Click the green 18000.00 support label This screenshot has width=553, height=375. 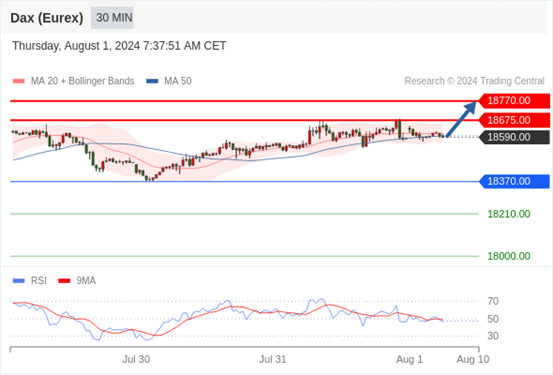pos(509,256)
